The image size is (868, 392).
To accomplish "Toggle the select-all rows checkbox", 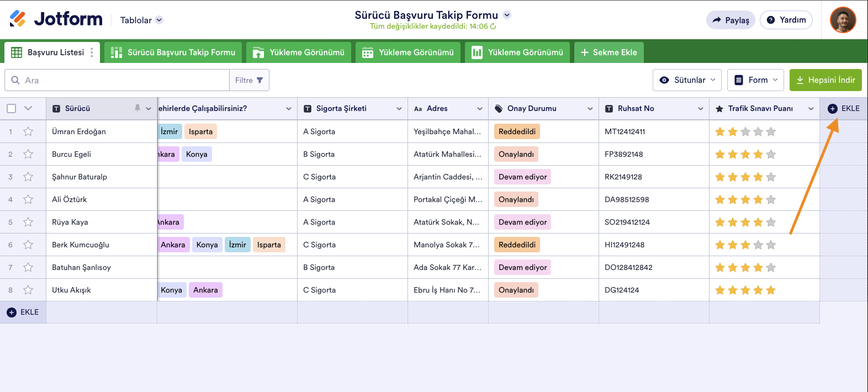I will [x=12, y=108].
